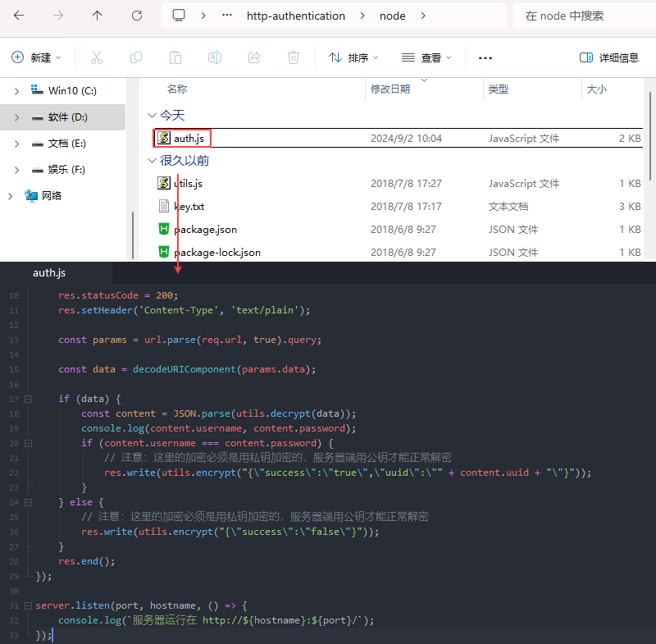Select the utils.js file icon

coord(164,183)
